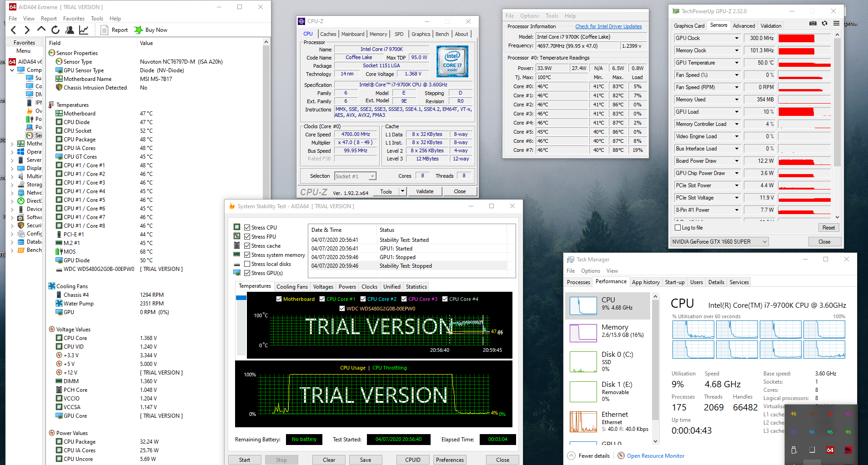Open the GPU-Z hamburger menu

tap(836, 23)
